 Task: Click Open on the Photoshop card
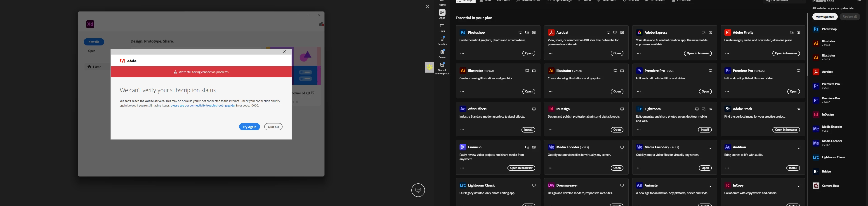(x=529, y=54)
